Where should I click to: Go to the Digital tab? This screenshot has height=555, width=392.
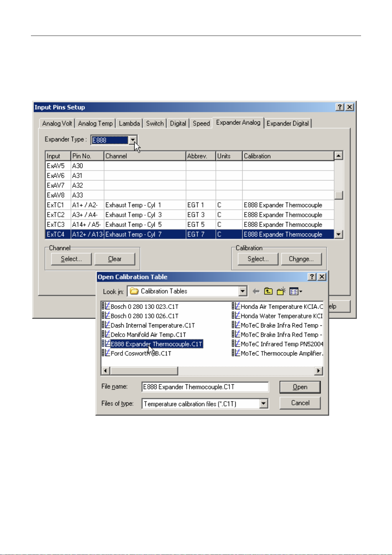[178, 124]
